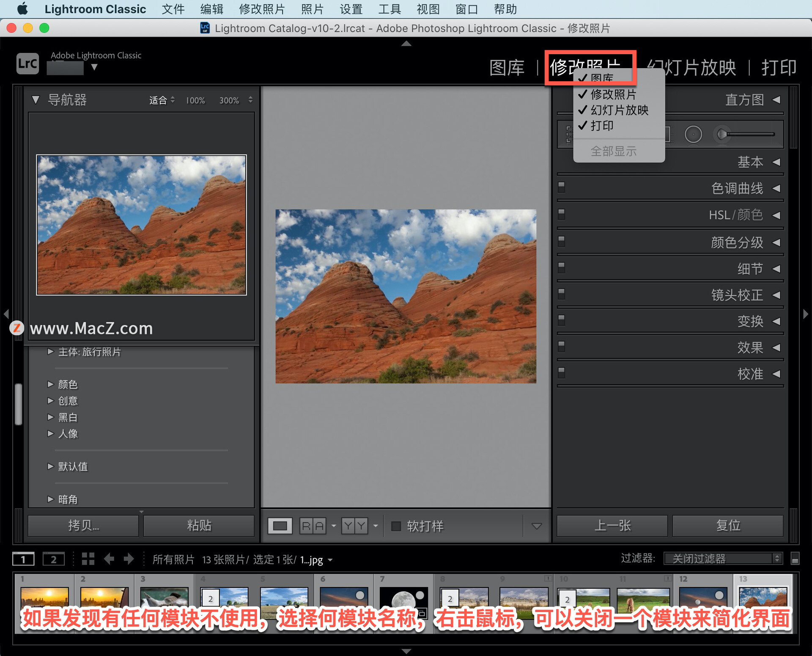
Task: Go back using the filmstrip left arrow
Action: pyautogui.click(x=109, y=559)
